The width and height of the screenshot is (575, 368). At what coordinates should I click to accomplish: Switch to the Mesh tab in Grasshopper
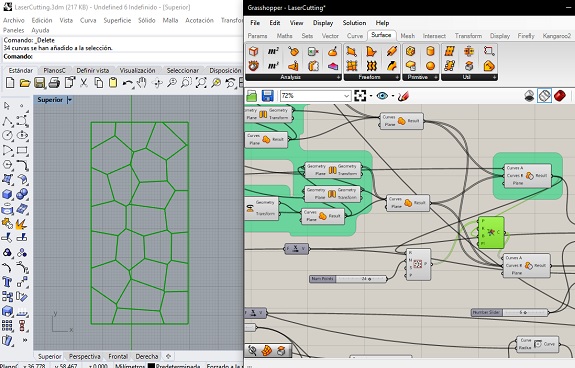click(x=407, y=36)
